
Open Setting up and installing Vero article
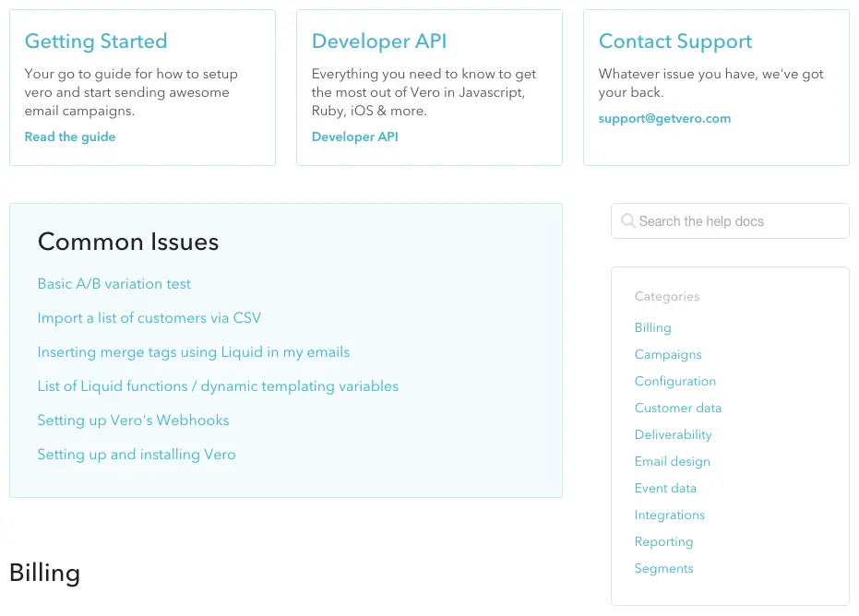pos(137,455)
